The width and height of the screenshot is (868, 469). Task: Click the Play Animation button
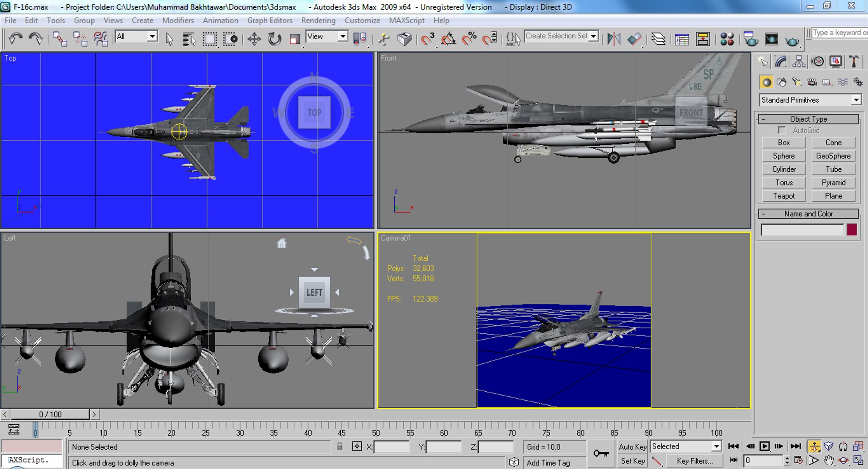click(x=764, y=446)
